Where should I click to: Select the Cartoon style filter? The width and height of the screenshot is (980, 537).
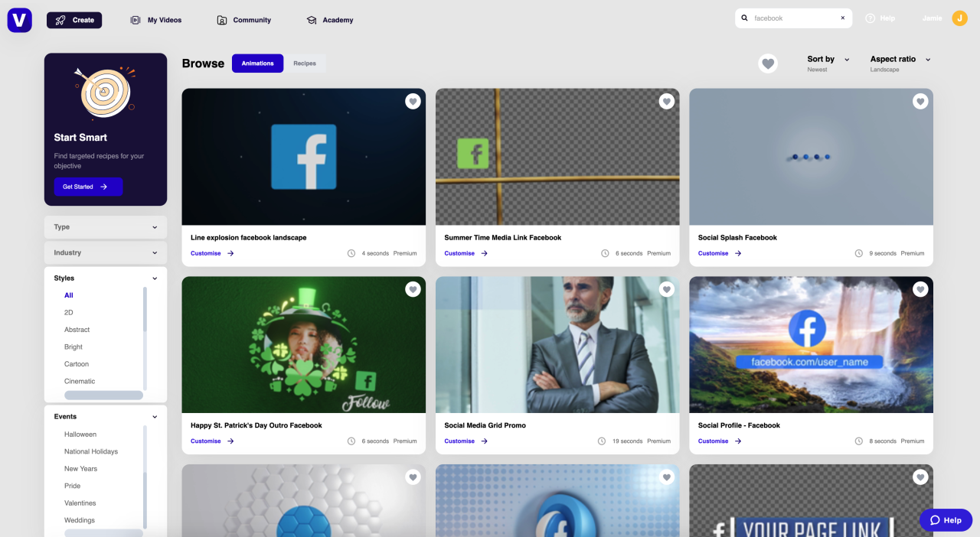pos(76,363)
